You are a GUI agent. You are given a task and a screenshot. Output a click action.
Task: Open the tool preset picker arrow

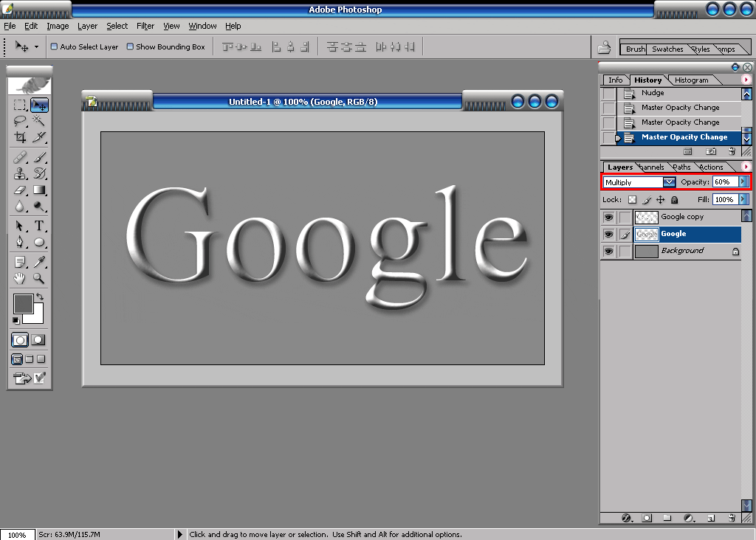coord(36,46)
